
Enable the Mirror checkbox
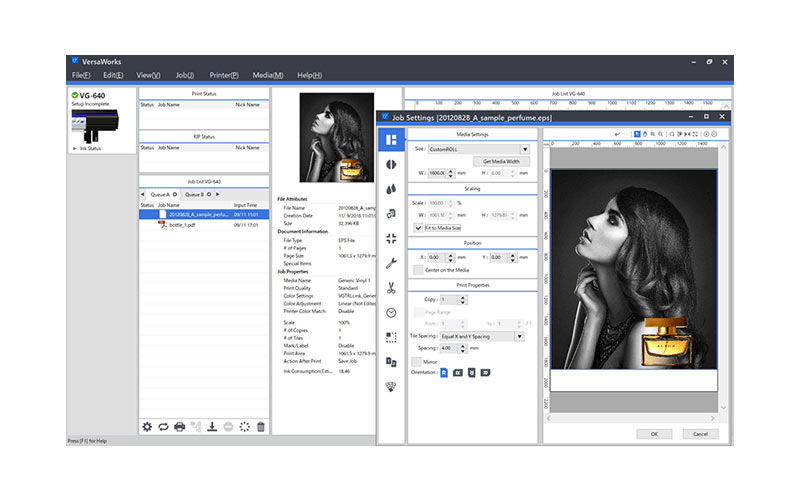(416, 361)
